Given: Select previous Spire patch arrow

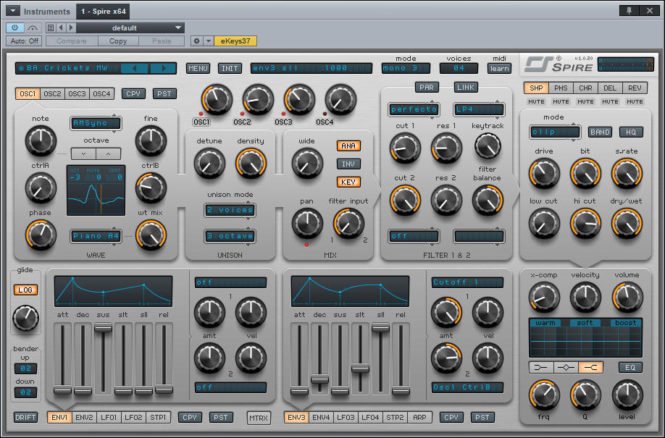Looking at the screenshot, I should pyautogui.click(x=135, y=68).
